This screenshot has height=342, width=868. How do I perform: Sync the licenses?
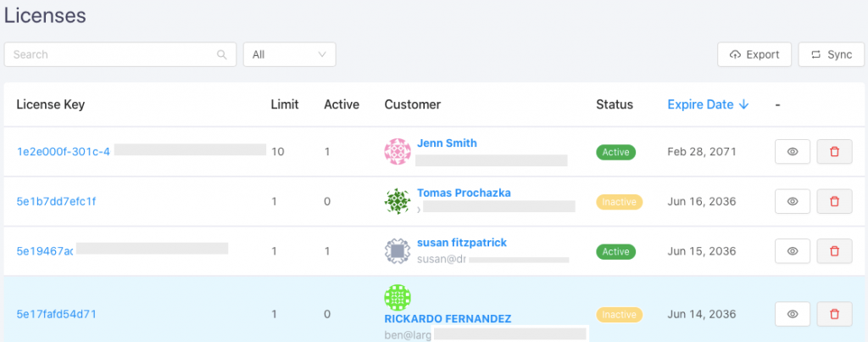832,54
